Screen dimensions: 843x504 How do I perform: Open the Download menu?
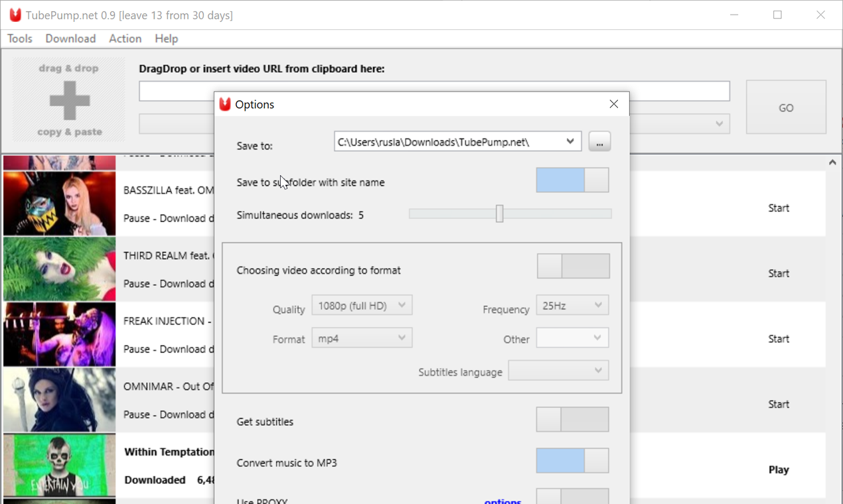click(x=70, y=38)
